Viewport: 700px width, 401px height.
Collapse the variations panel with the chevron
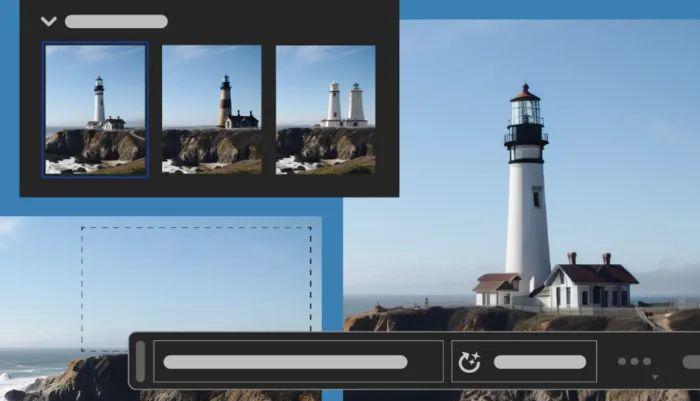tap(49, 21)
